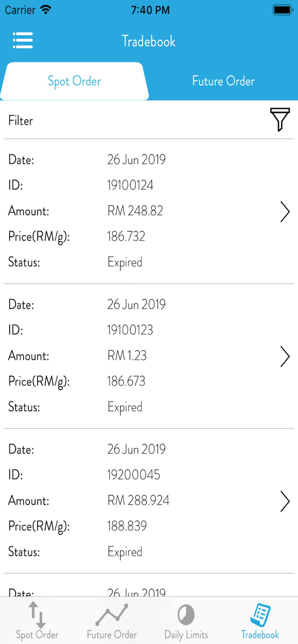Open the order with amount RM 288.924

[x=149, y=501]
